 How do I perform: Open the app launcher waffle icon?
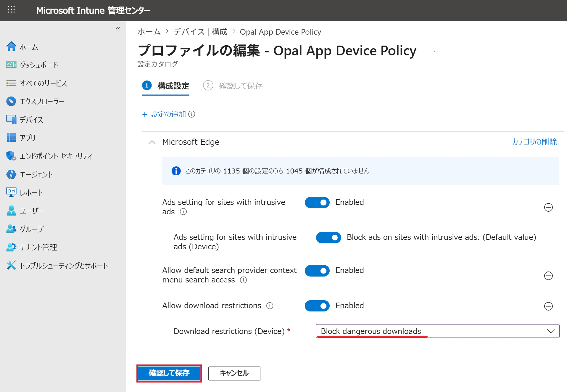[11, 9]
